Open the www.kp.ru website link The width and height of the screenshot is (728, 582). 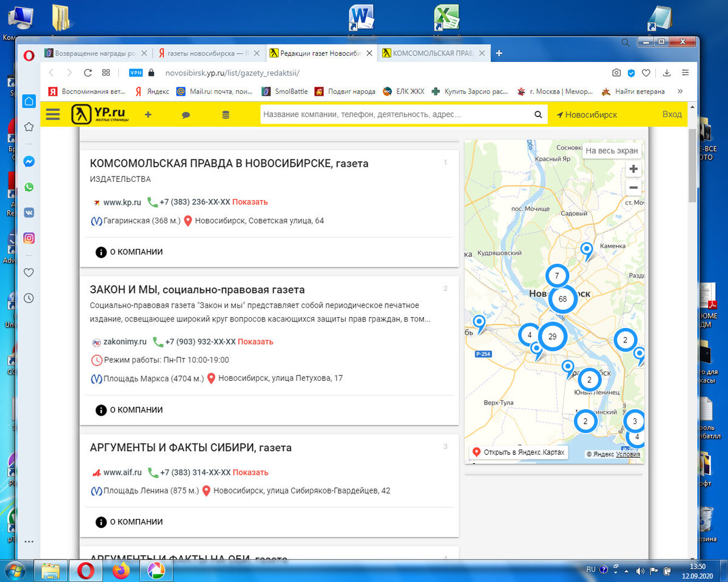(122, 202)
